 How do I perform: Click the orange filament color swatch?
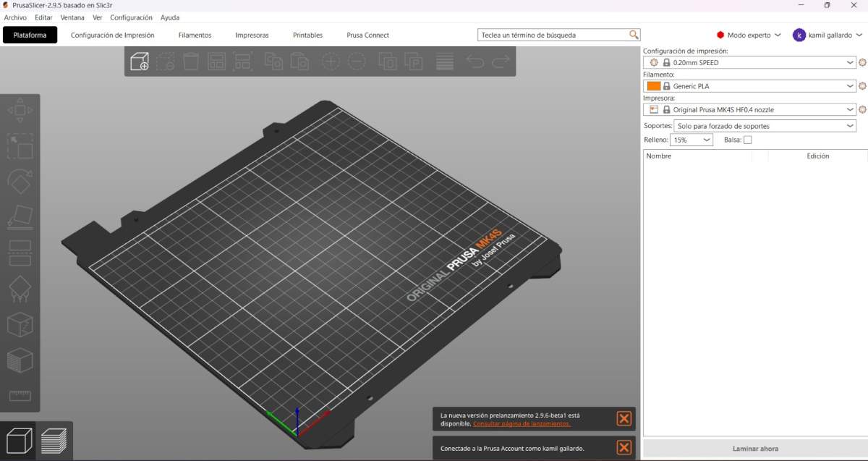point(654,86)
